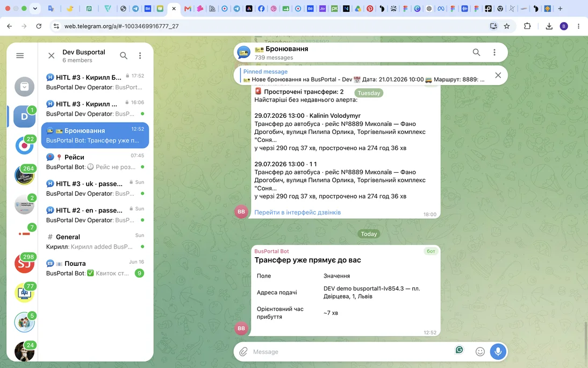Viewport: 588px width, 368px height.
Task: Follow link Перейти в інтерфейс дзвінків
Action: pos(297,212)
